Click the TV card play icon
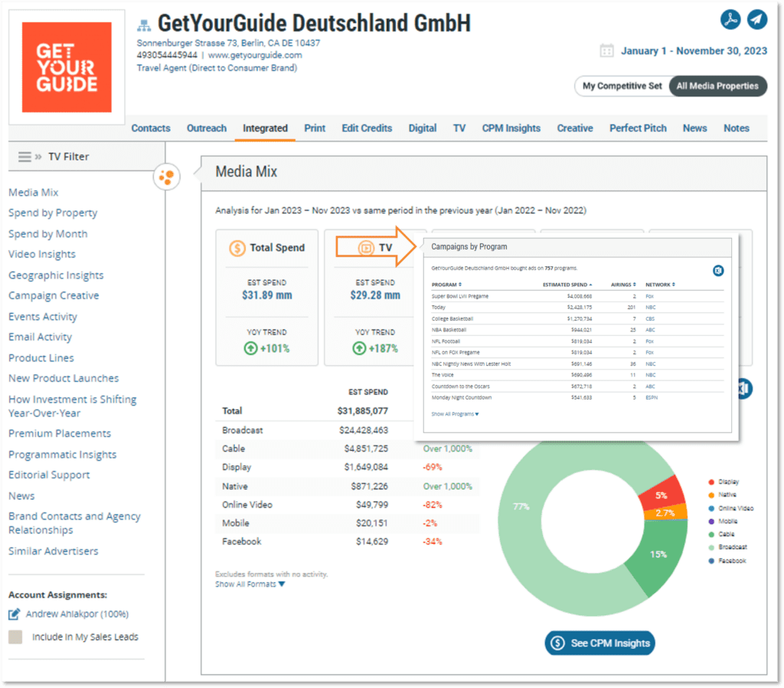Screen dimensions: 784x688 tap(366, 248)
